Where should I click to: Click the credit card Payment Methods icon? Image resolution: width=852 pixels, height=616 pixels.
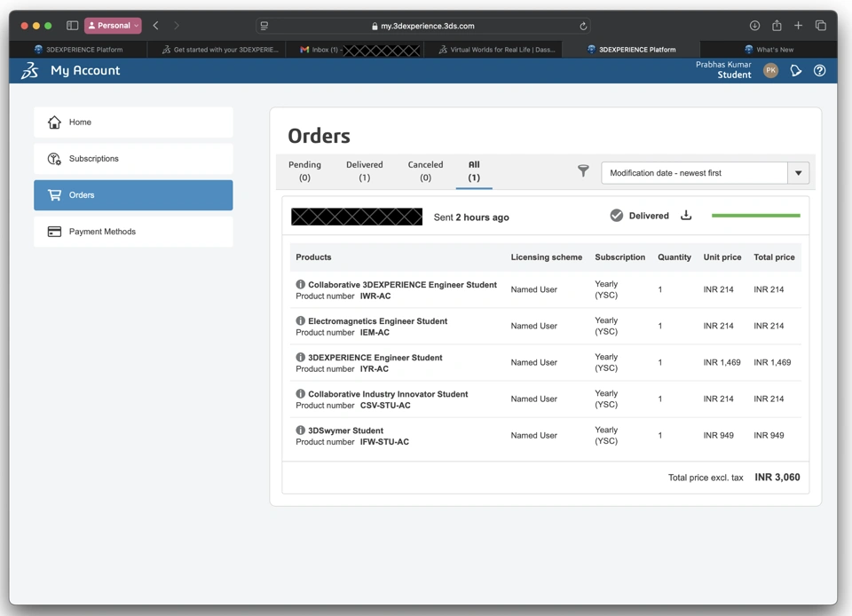pyautogui.click(x=54, y=232)
